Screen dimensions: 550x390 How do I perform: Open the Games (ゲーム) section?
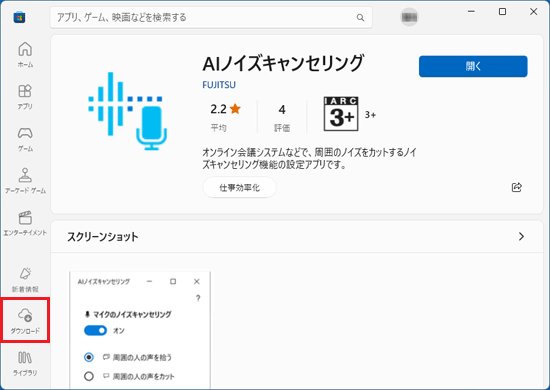[x=25, y=139]
